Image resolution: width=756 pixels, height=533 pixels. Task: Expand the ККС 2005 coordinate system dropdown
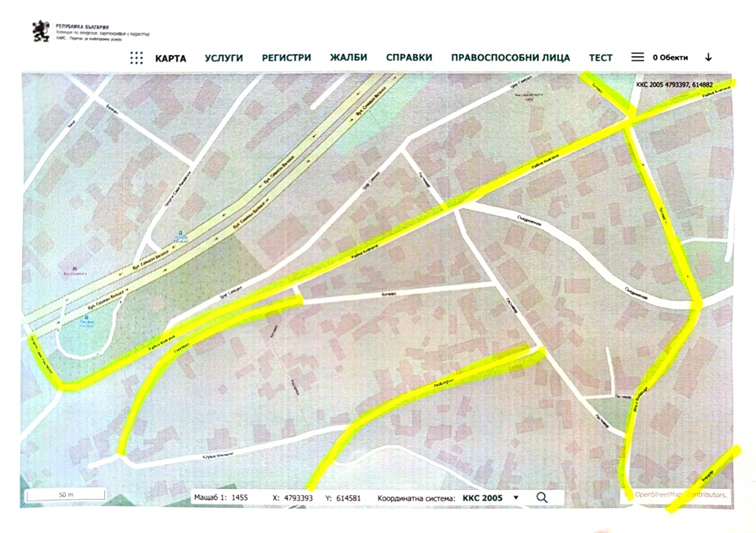click(x=488, y=498)
